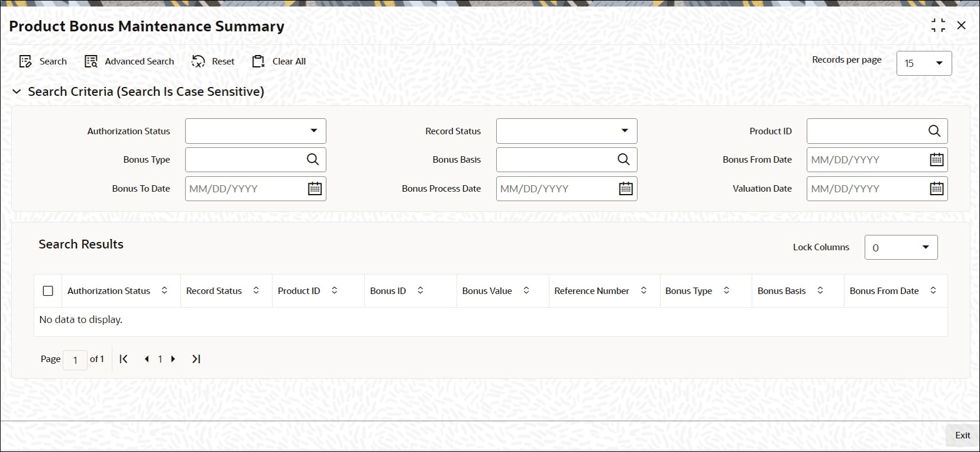
Task: Toggle full-screen with the expand icon
Action: (x=938, y=25)
